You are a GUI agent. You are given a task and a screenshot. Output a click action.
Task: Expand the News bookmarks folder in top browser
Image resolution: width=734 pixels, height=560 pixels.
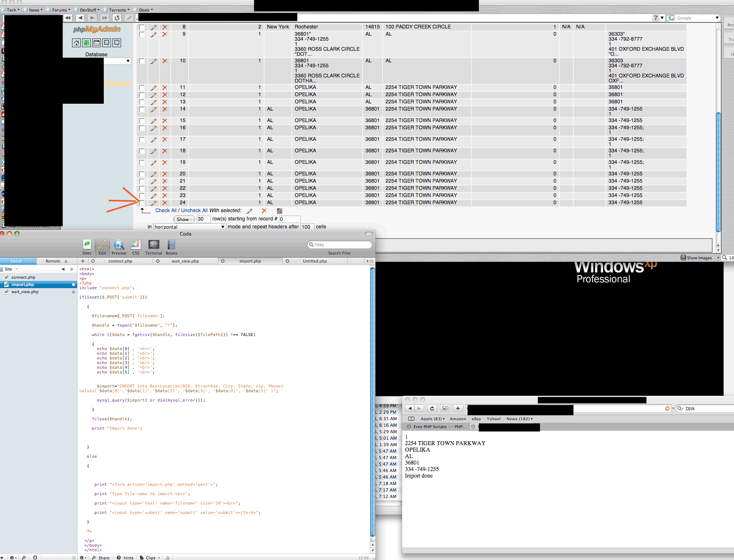pos(33,10)
